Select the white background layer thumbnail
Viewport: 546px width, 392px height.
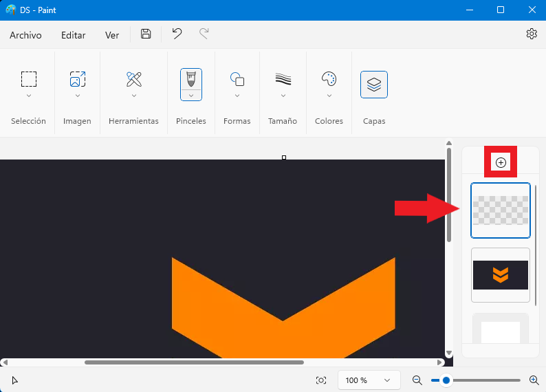501,328
